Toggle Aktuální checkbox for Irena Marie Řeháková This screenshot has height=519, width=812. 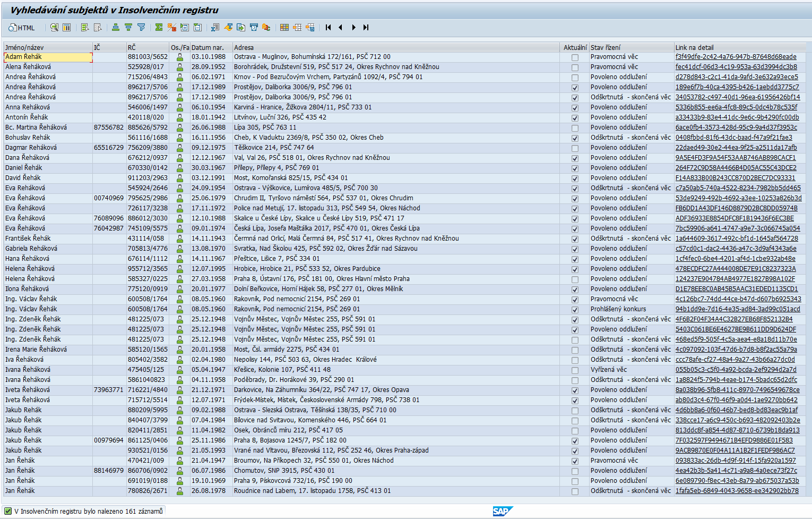pos(575,350)
